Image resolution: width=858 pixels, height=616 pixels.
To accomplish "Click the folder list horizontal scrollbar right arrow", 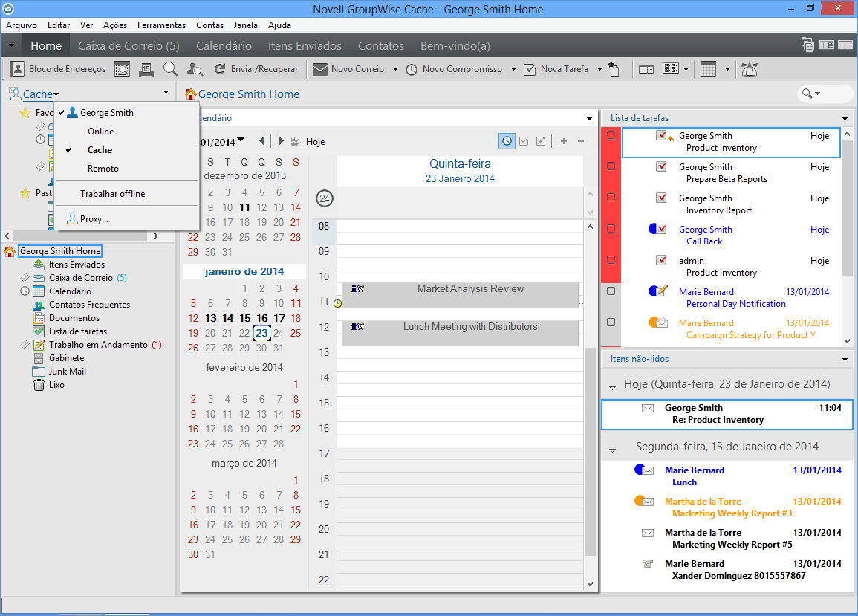I will coord(156,236).
